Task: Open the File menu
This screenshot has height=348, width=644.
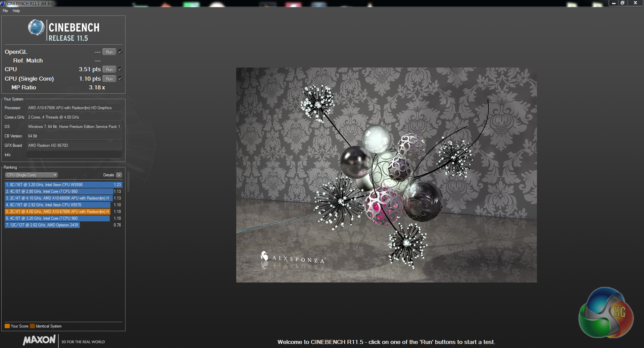Action: [5, 11]
